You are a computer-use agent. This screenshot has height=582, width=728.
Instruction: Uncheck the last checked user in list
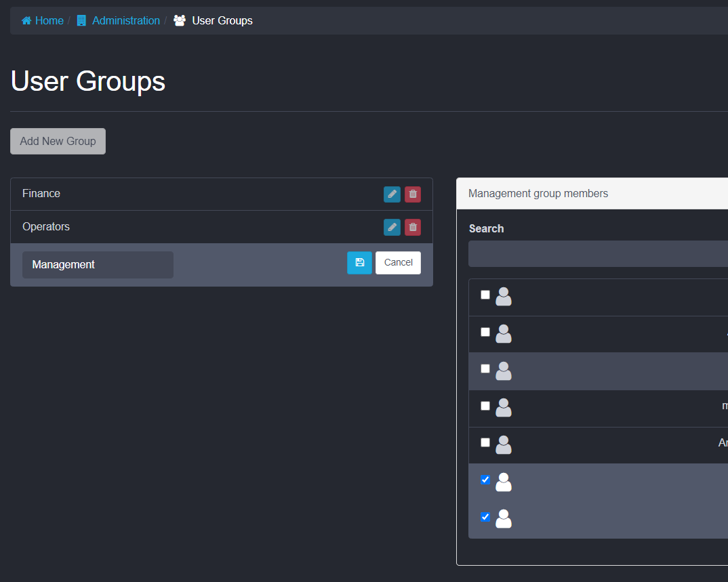point(485,517)
